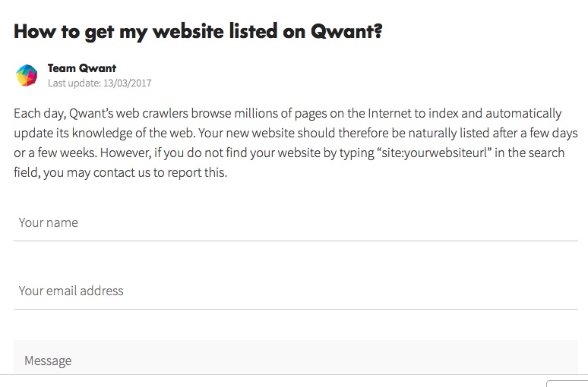Click the article heading about Qwant listing

click(x=198, y=32)
